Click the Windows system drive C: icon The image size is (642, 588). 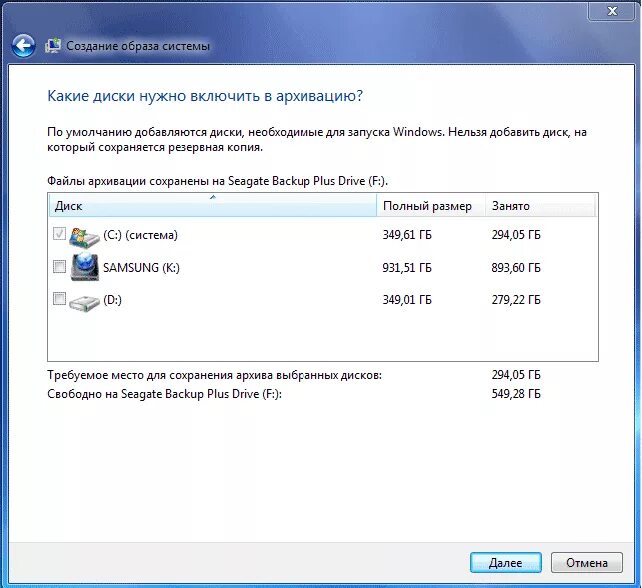84,236
